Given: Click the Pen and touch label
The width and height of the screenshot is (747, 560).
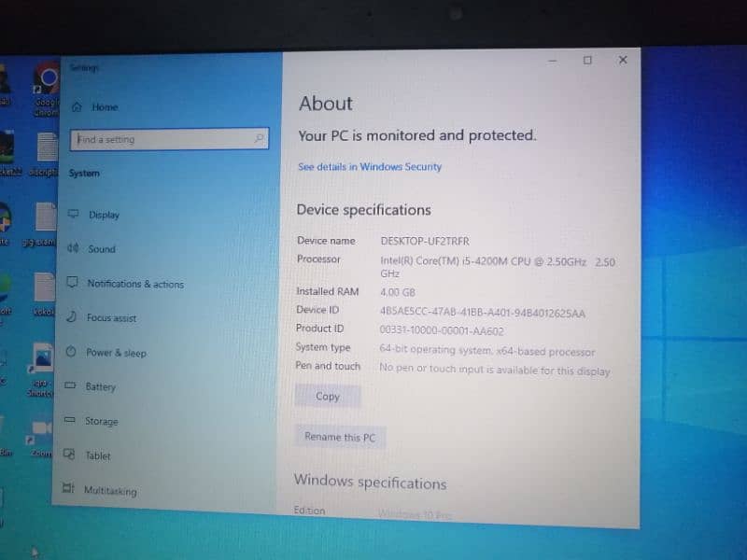Looking at the screenshot, I should [328, 366].
